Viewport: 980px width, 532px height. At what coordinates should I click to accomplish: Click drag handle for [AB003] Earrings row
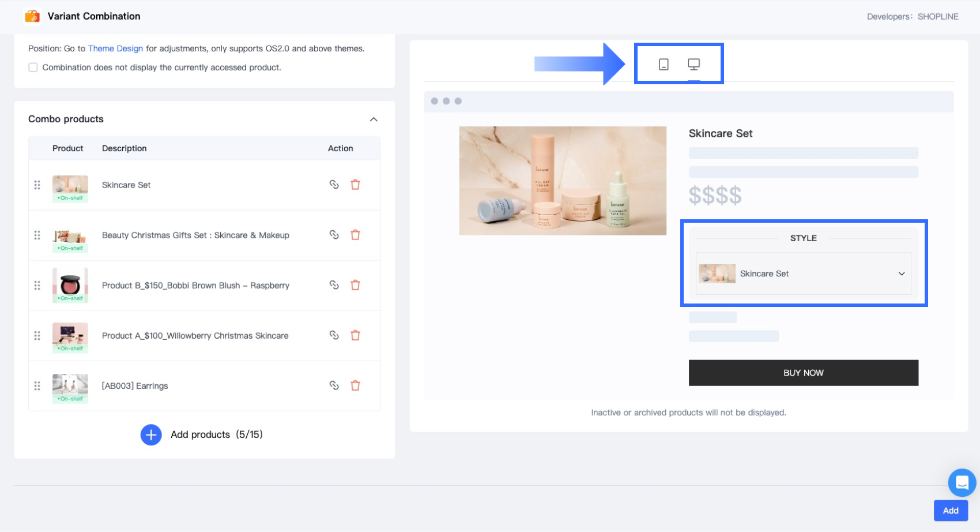37,386
